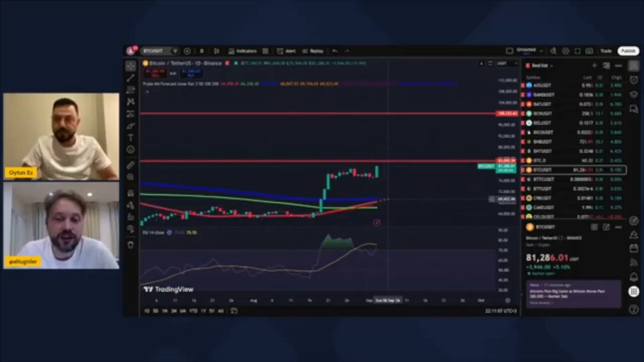Open the notifications bell in right sidebar
The width and height of the screenshot is (644, 362).
point(634,277)
